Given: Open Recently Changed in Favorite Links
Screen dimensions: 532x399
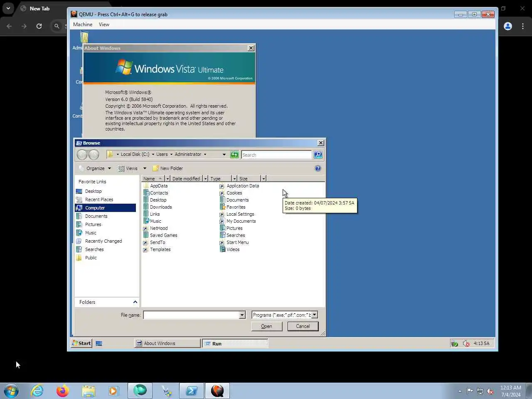Looking at the screenshot, I should [103, 241].
